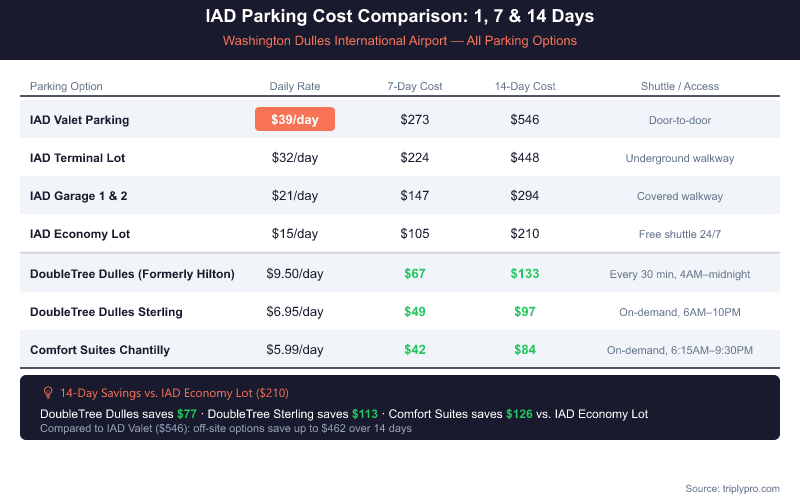This screenshot has height=500, width=800.
Task: Click the green $67 7-day cost
Action: [x=414, y=274]
